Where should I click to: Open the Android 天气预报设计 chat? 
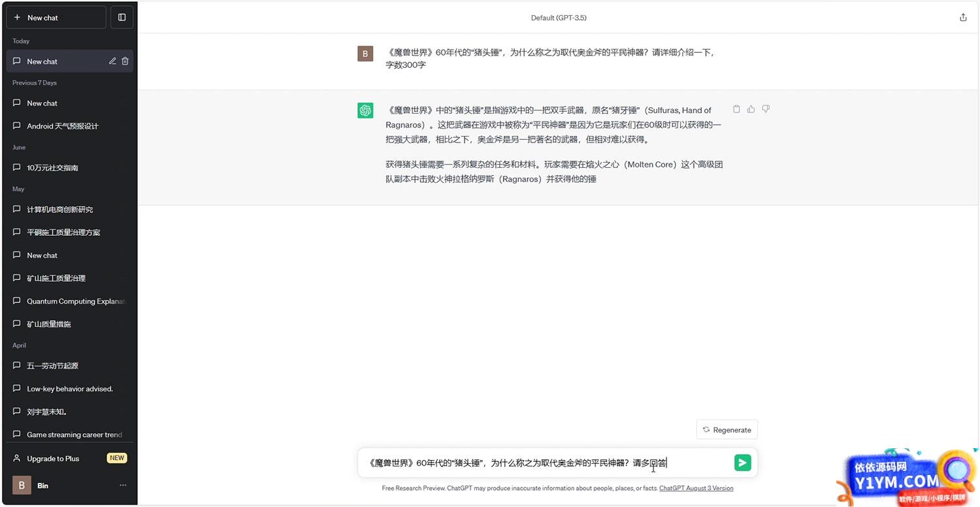[70, 126]
